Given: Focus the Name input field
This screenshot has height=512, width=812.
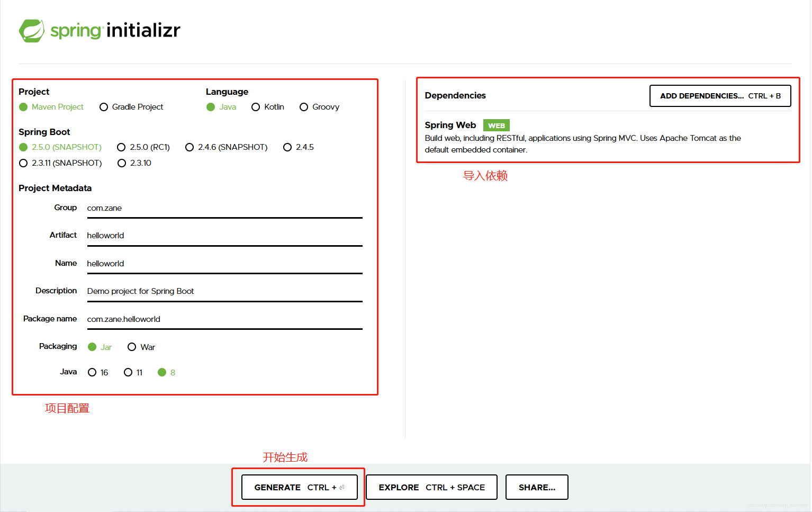Looking at the screenshot, I should click(x=224, y=264).
